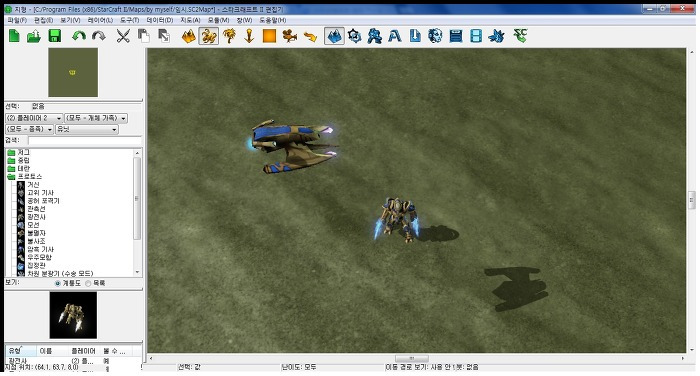This screenshot has height=376, width=700.
Task: Open the Import module blue document icon
Action: [x=415, y=36]
